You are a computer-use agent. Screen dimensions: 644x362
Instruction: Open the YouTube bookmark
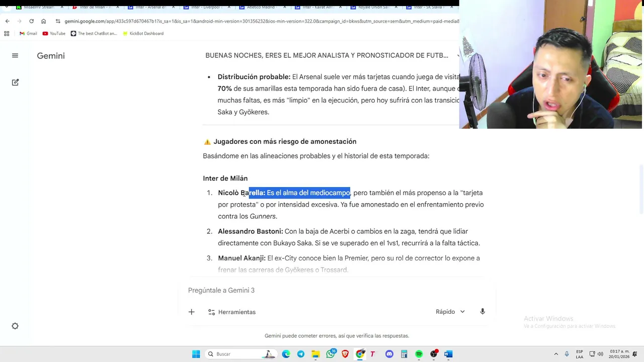pyautogui.click(x=54, y=34)
